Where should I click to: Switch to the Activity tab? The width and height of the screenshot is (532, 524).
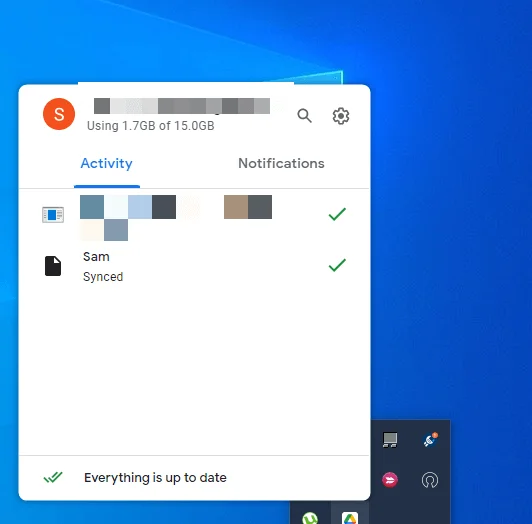[107, 163]
